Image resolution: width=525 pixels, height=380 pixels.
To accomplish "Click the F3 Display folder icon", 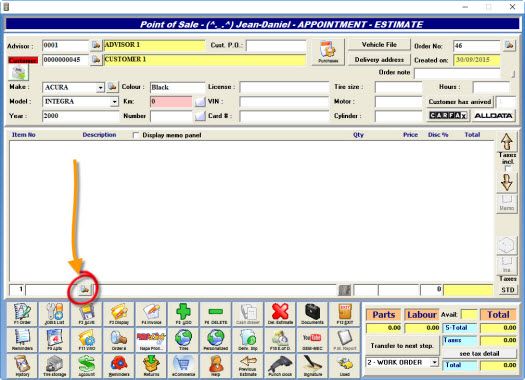I will (x=119, y=314).
